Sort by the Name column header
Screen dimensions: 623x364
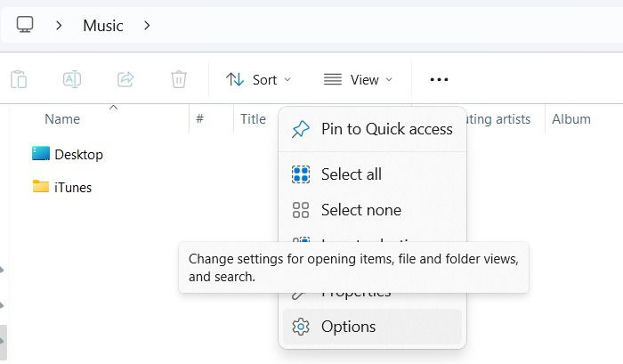62,119
